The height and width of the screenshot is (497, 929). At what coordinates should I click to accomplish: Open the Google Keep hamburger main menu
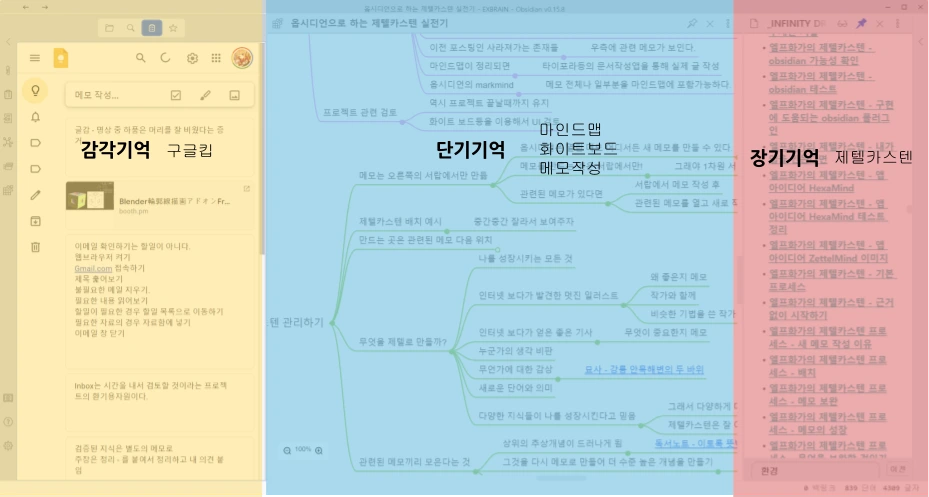coord(35,58)
